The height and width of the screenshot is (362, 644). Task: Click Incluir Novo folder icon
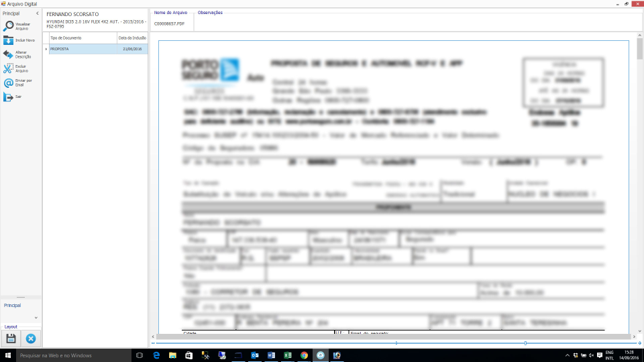point(8,40)
